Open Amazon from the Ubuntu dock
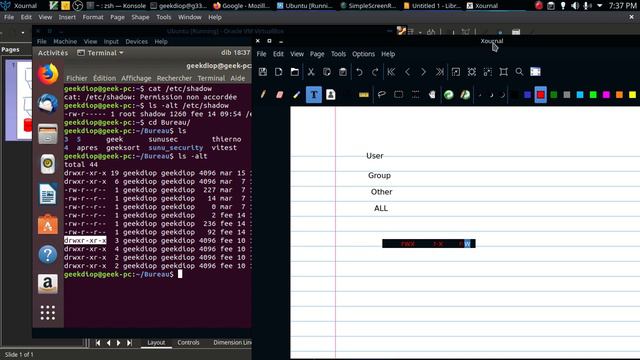This screenshot has height=360, width=640. coord(48,283)
